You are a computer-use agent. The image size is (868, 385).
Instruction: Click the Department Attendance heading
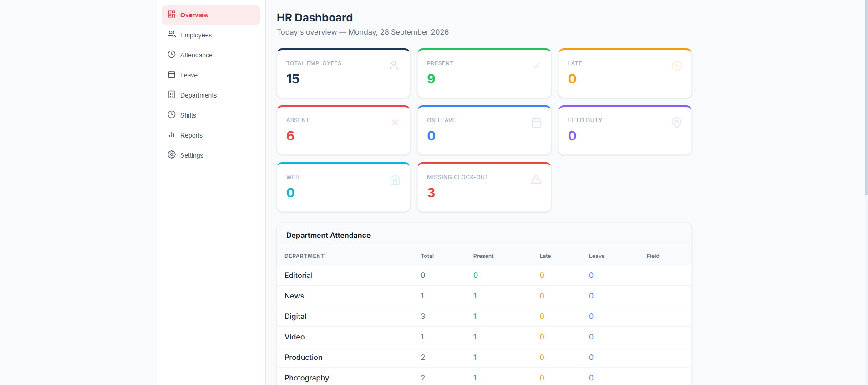pyautogui.click(x=328, y=235)
